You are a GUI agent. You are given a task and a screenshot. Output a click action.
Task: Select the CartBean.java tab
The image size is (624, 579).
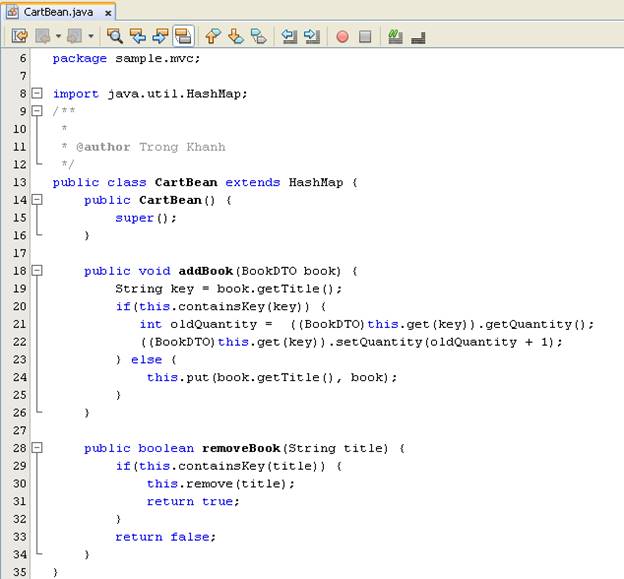pyautogui.click(x=58, y=12)
